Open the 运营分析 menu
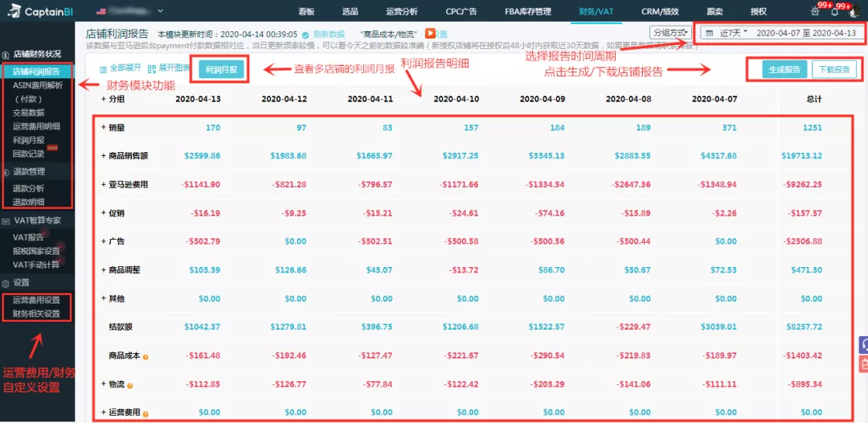This screenshot has height=423, width=868. click(x=401, y=11)
